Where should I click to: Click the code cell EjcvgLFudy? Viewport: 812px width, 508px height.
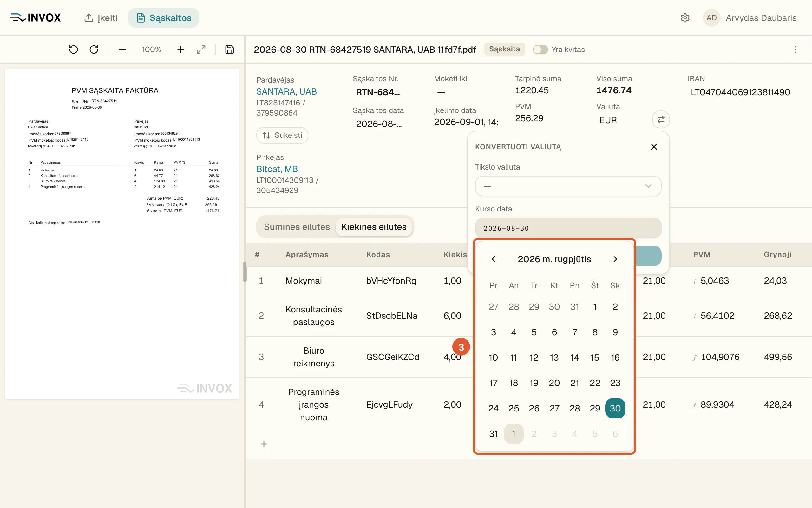tap(389, 404)
